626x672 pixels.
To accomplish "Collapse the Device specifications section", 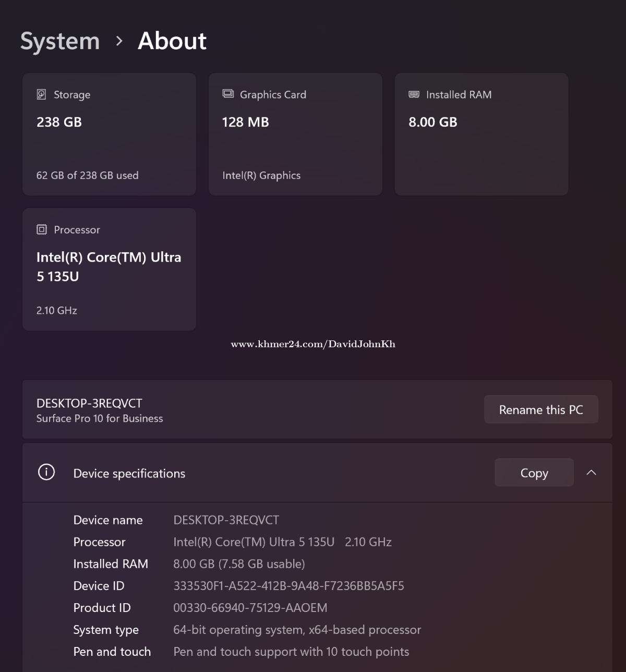I will (591, 472).
